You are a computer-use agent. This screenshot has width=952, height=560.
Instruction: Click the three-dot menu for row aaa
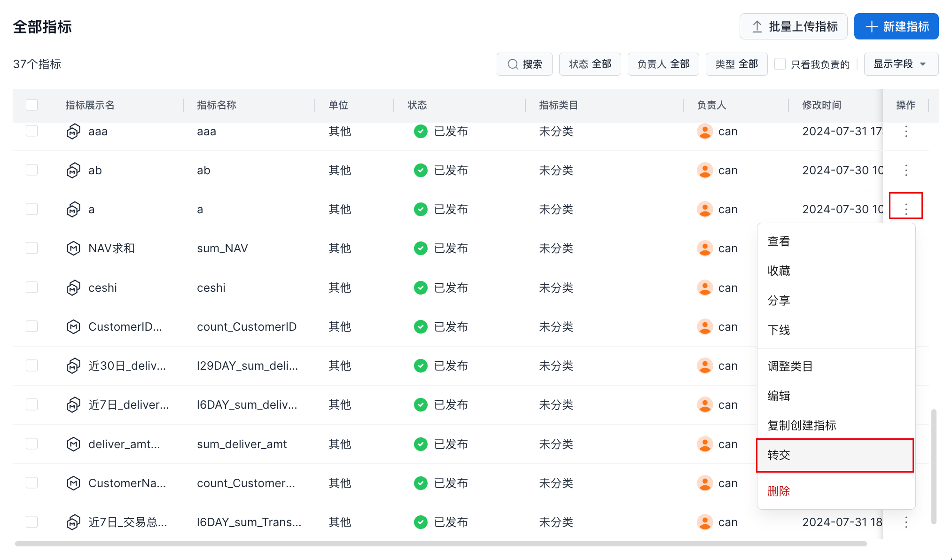pyautogui.click(x=906, y=131)
